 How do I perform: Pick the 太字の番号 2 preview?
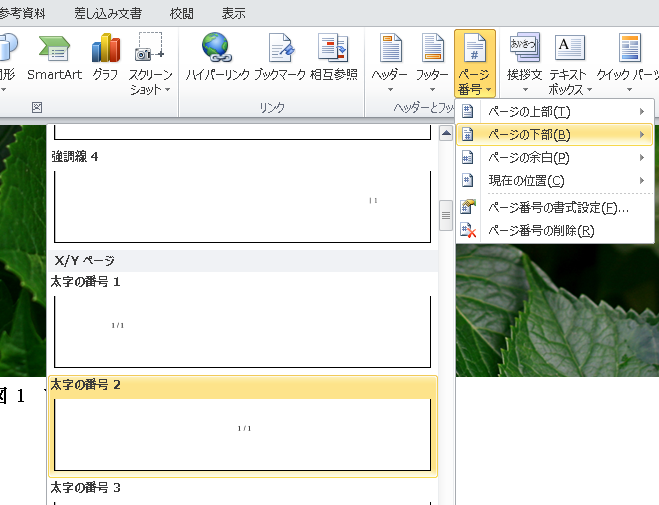pyautogui.click(x=243, y=434)
